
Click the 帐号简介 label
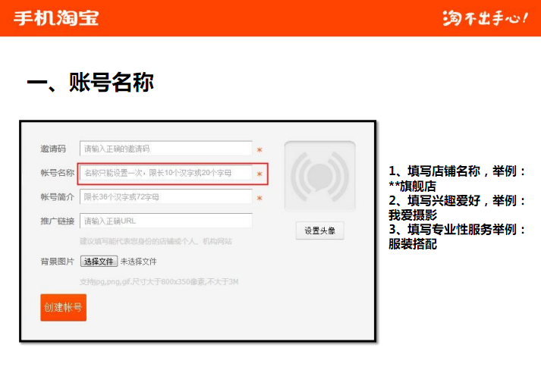57,197
